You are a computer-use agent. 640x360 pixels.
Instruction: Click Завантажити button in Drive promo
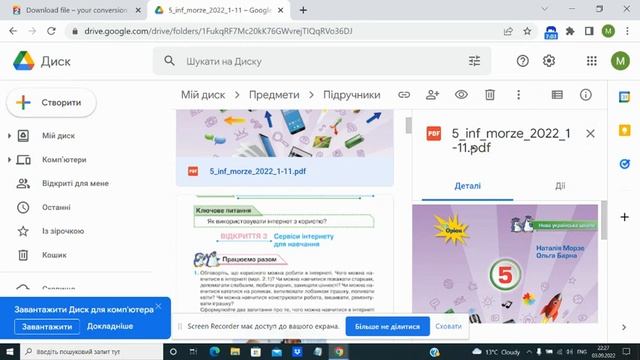coord(47,327)
